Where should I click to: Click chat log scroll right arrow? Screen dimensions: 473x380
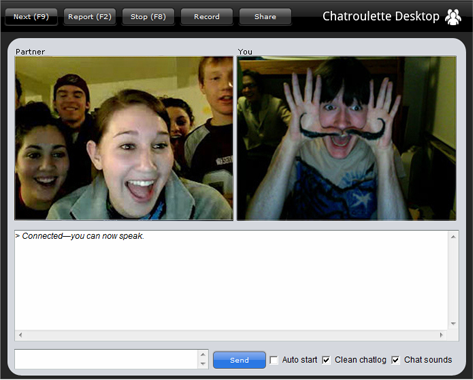pos(441,335)
